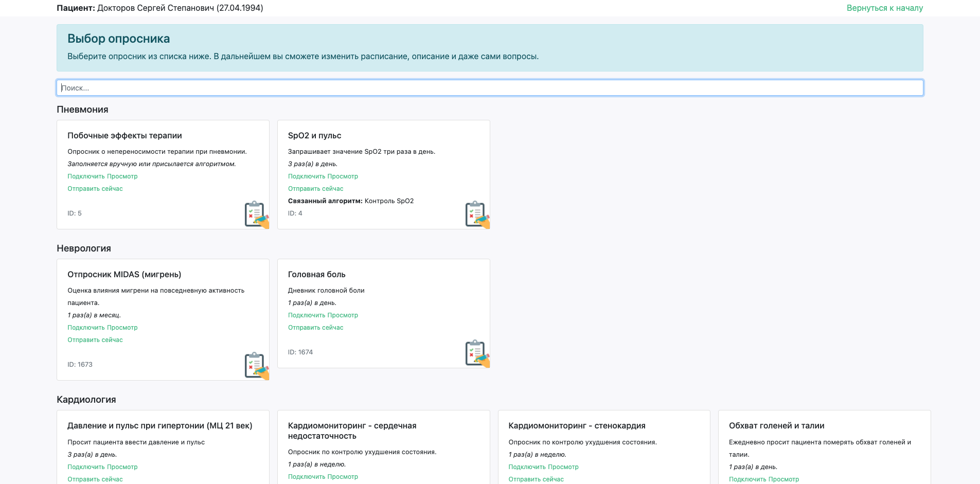Click clipboard icon on SpO2 и пульс card
980x484 pixels.
476,214
